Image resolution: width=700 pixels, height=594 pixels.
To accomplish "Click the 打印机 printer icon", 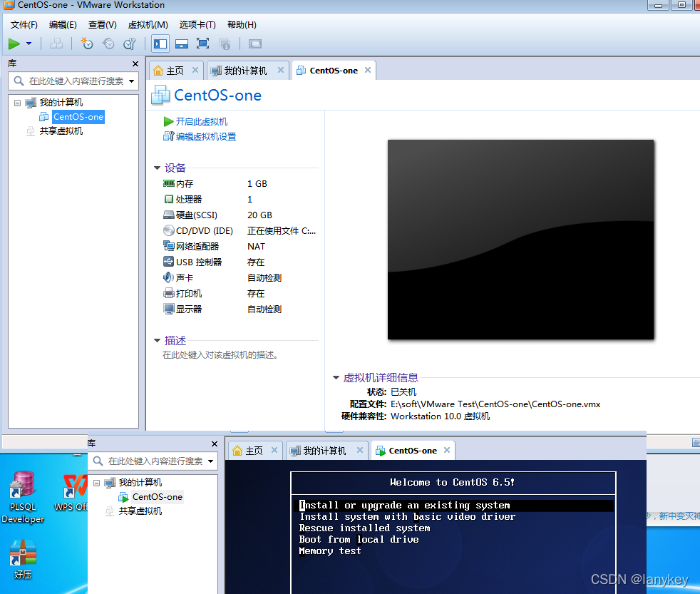I will [169, 293].
